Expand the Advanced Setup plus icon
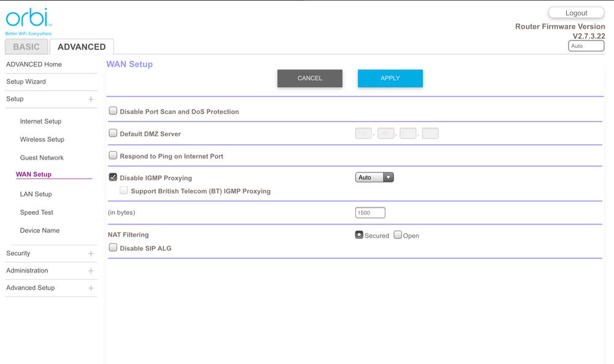614x364 pixels. 91,288
